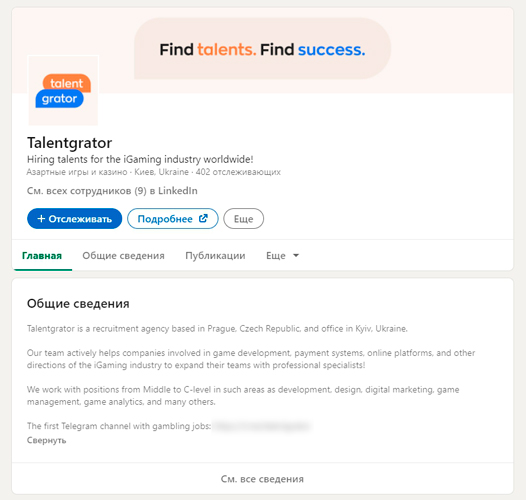The width and height of the screenshot is (526, 500).
Task: Click the external link icon beside Подробнее
Action: (x=203, y=218)
